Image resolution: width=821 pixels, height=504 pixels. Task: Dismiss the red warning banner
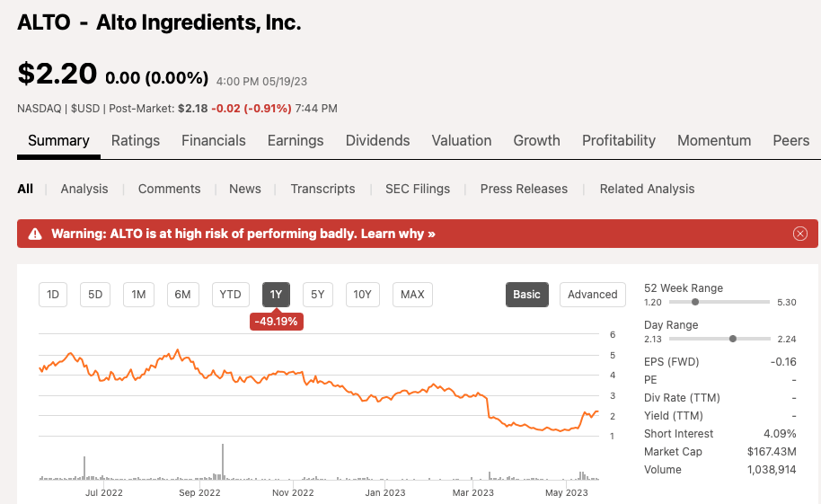coord(800,234)
